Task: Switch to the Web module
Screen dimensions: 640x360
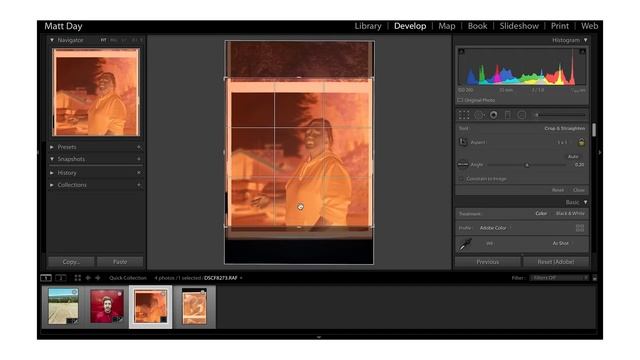Action: (x=589, y=26)
